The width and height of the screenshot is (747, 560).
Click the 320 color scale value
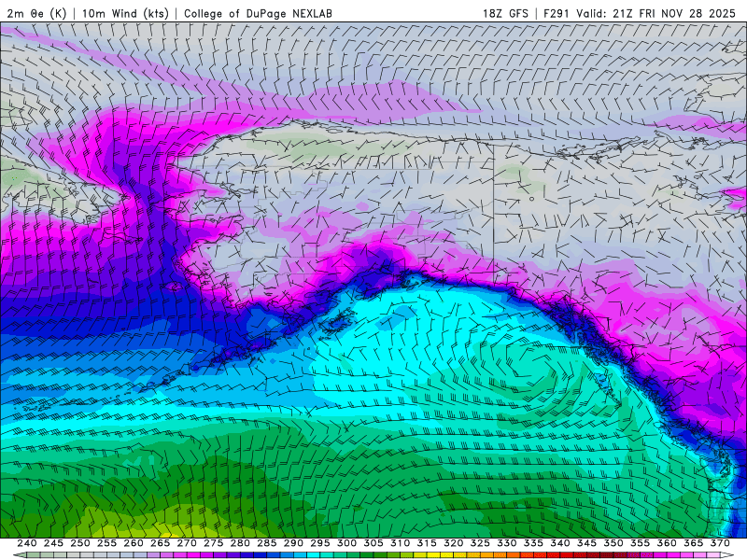454,543
